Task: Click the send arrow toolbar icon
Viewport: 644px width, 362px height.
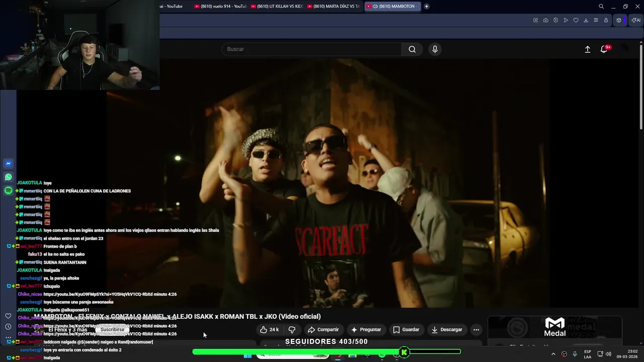Action: click(566, 20)
